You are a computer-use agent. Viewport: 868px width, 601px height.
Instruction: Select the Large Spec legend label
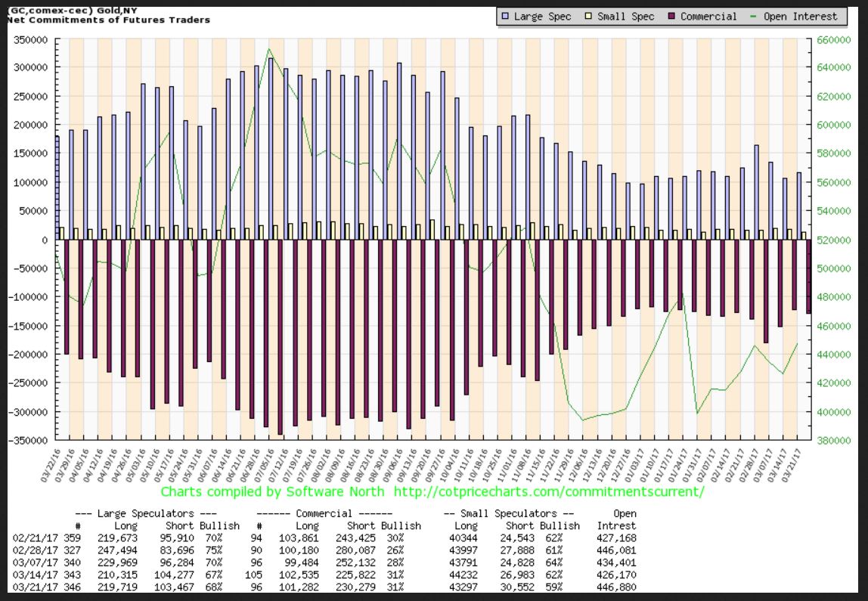(x=543, y=16)
